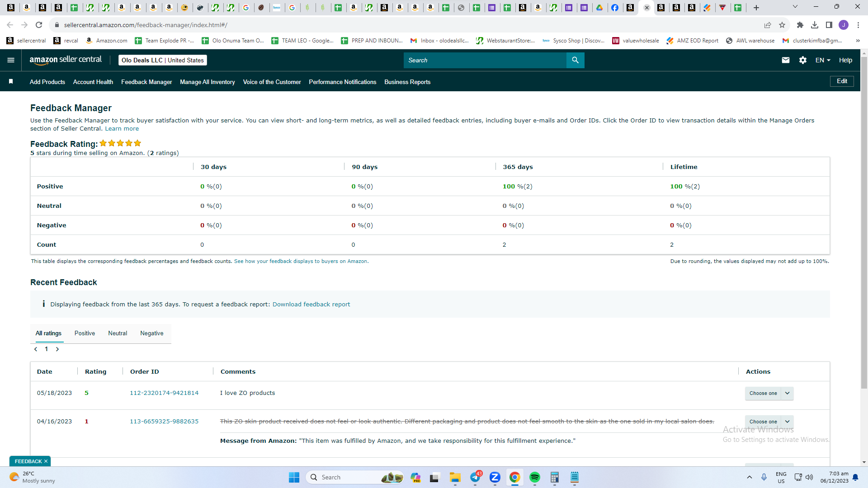
Task: Open Account Health in the navigation bar
Action: click(x=93, y=82)
